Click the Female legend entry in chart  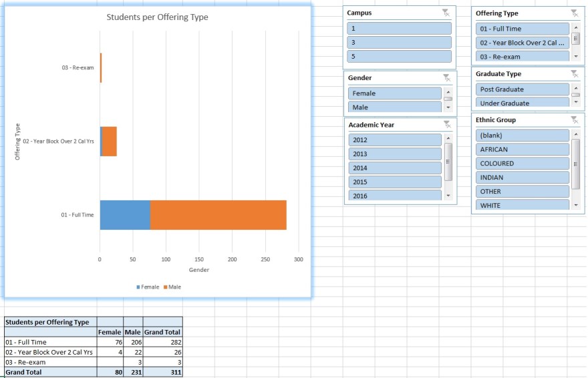click(x=147, y=287)
